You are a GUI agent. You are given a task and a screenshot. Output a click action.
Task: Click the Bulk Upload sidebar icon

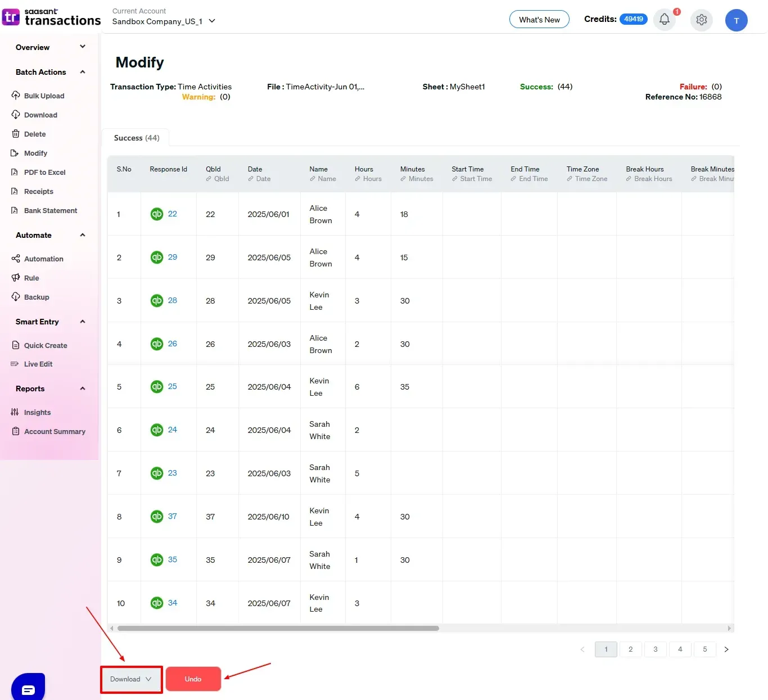[16, 95]
